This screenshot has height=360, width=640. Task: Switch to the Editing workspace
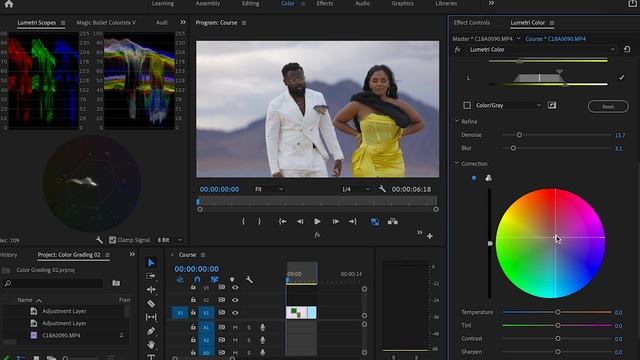pyautogui.click(x=250, y=3)
